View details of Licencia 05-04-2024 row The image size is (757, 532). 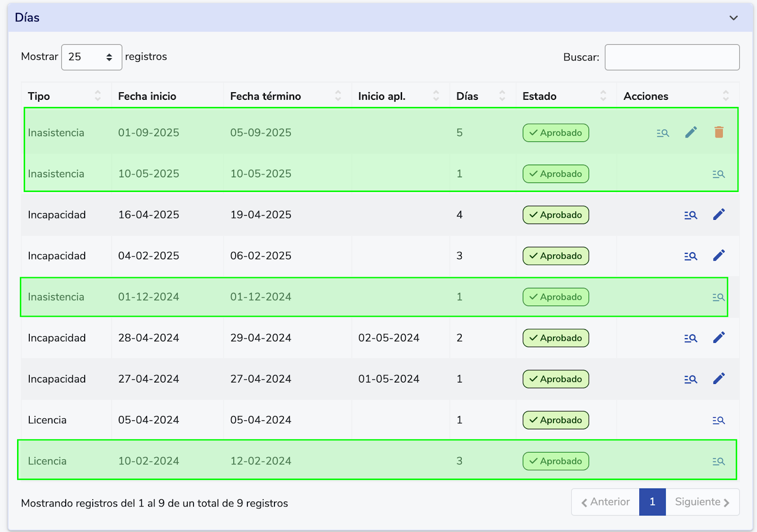pyautogui.click(x=718, y=420)
